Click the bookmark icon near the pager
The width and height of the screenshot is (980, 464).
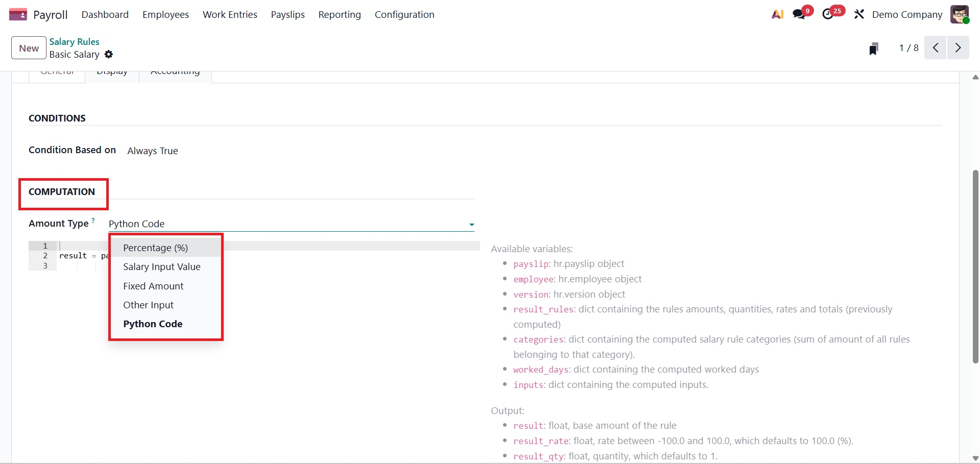[874, 48]
